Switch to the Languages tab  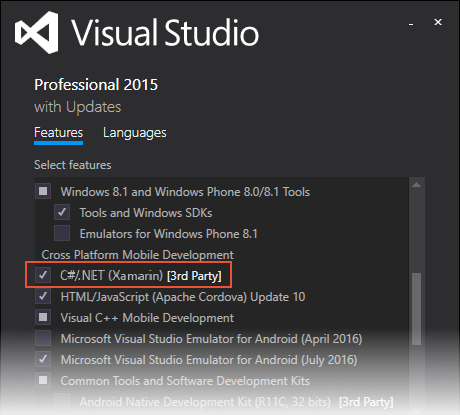pyautogui.click(x=135, y=133)
